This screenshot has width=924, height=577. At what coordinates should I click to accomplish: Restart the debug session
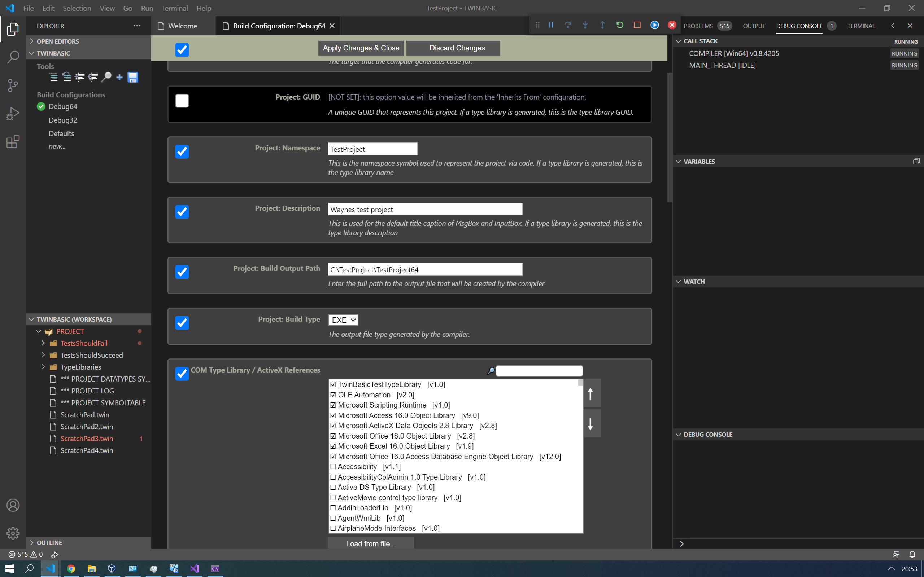[x=619, y=25]
